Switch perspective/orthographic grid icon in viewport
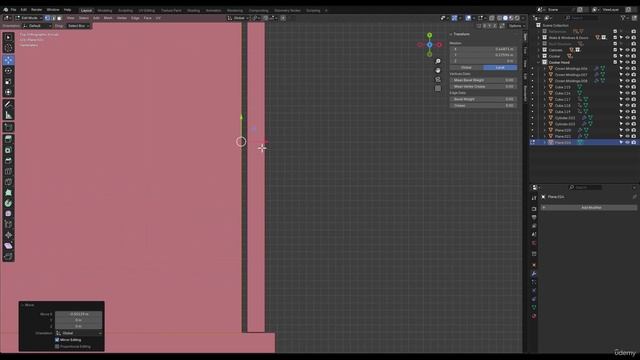Screen dimensions: 640x360 point(438,88)
